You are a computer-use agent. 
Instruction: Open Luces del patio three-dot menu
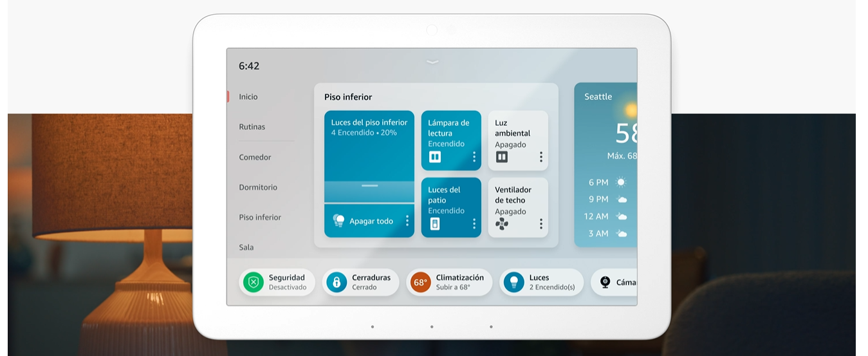click(x=474, y=224)
